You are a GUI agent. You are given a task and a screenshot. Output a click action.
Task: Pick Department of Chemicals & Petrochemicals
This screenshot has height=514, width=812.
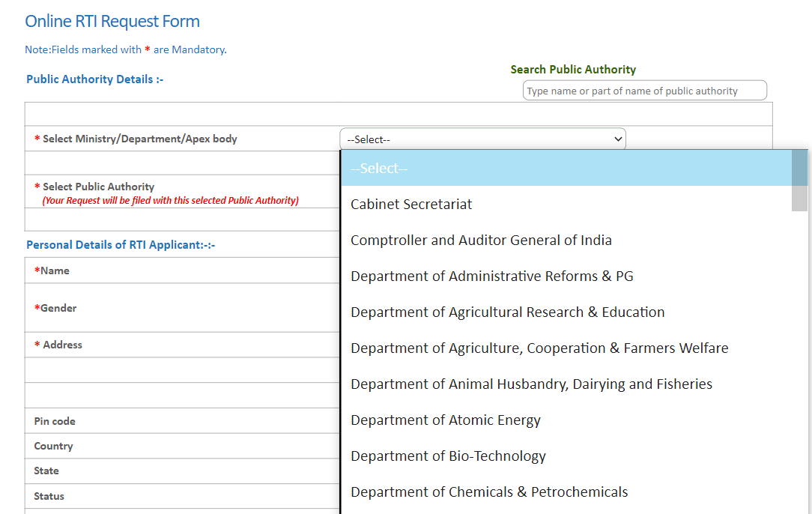[x=489, y=492]
